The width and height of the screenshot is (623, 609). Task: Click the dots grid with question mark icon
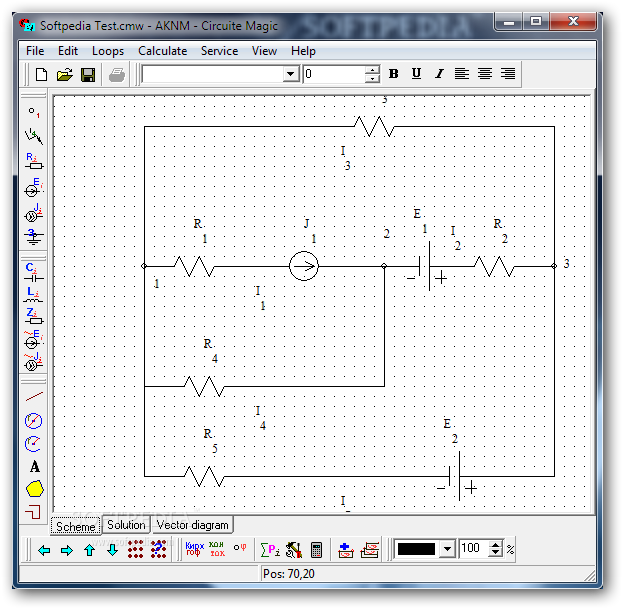159,549
